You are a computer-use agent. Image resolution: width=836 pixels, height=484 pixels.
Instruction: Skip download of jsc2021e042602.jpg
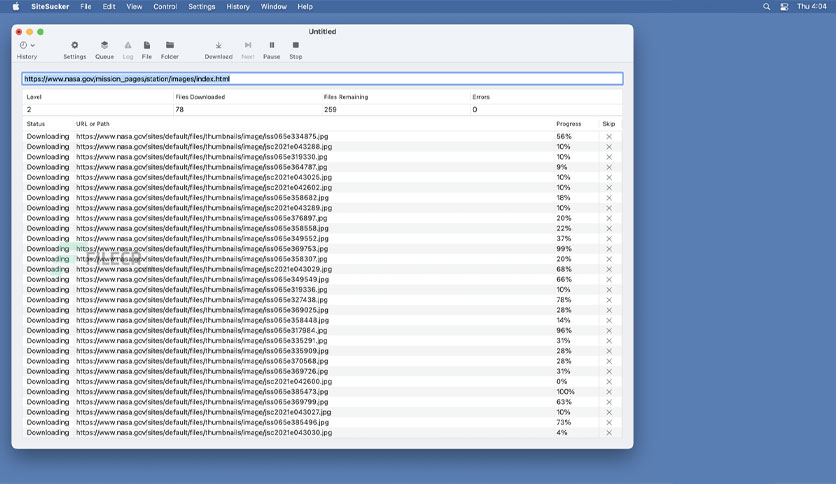click(x=609, y=188)
